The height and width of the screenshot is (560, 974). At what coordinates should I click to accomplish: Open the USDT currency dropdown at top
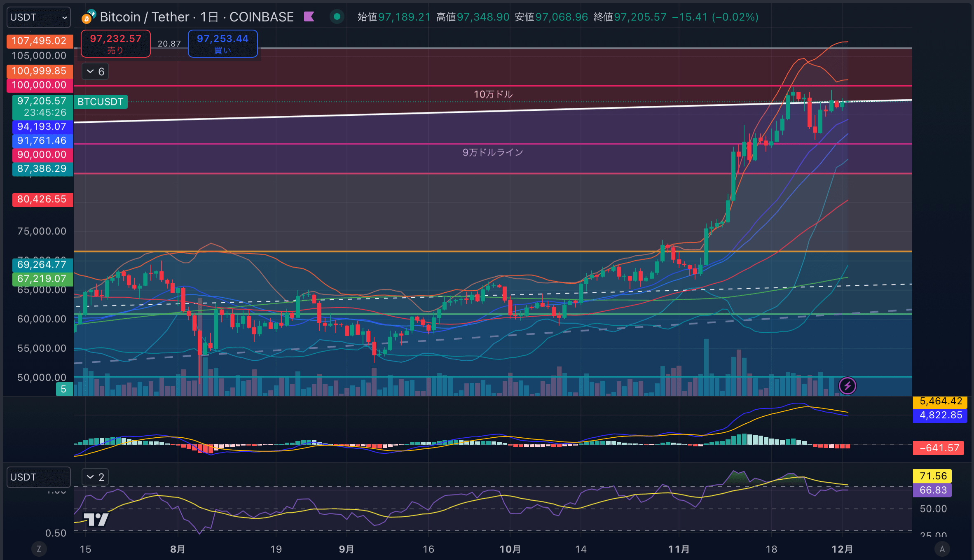click(38, 17)
